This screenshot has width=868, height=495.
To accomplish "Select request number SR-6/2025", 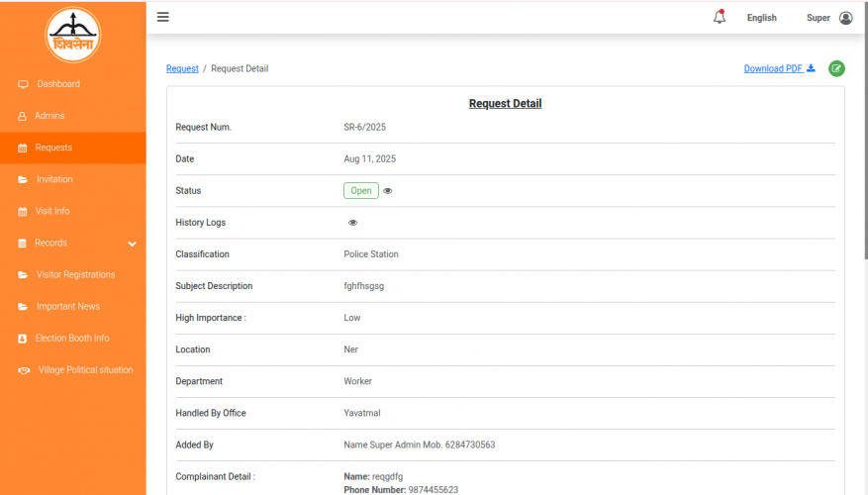I will click(x=365, y=128).
